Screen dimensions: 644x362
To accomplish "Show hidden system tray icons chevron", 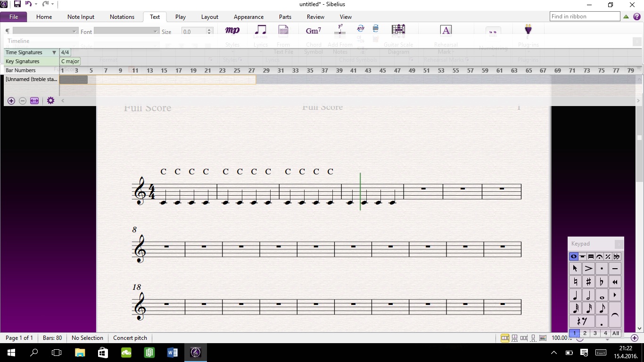I will (554, 352).
